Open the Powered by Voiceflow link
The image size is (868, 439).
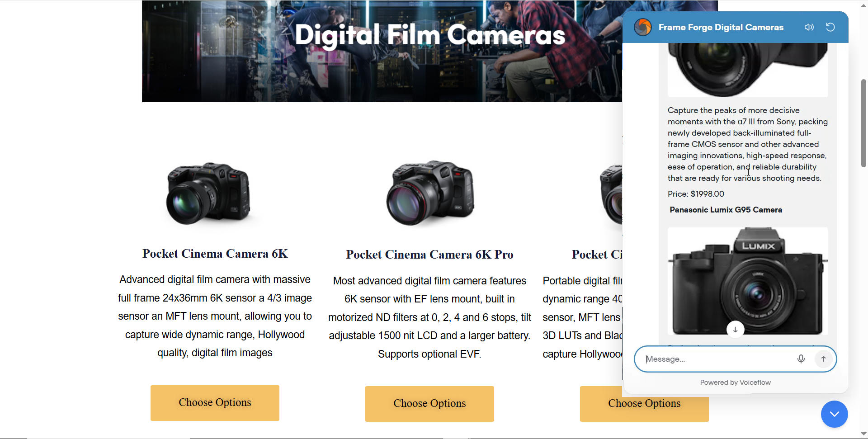[x=736, y=382]
